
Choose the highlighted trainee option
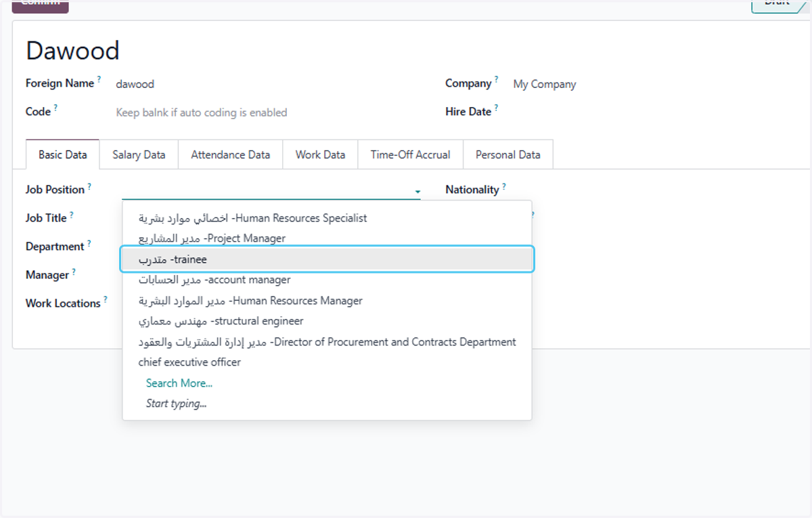coord(328,259)
